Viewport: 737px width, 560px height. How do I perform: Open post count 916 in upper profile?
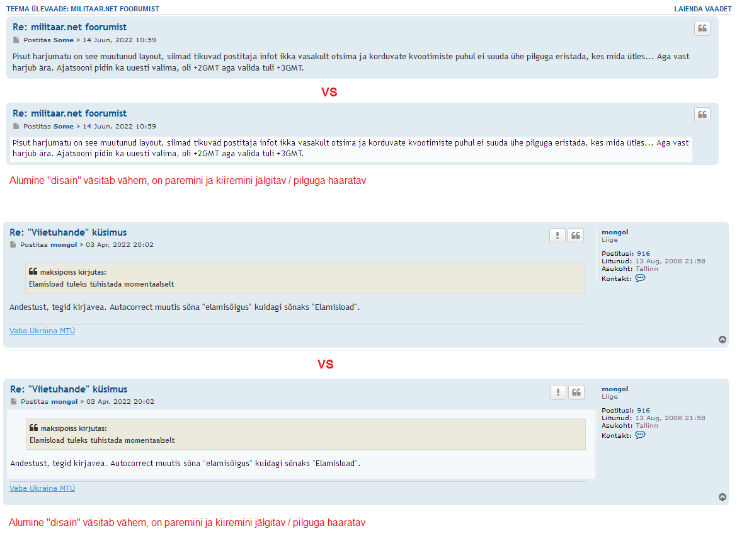pos(643,254)
